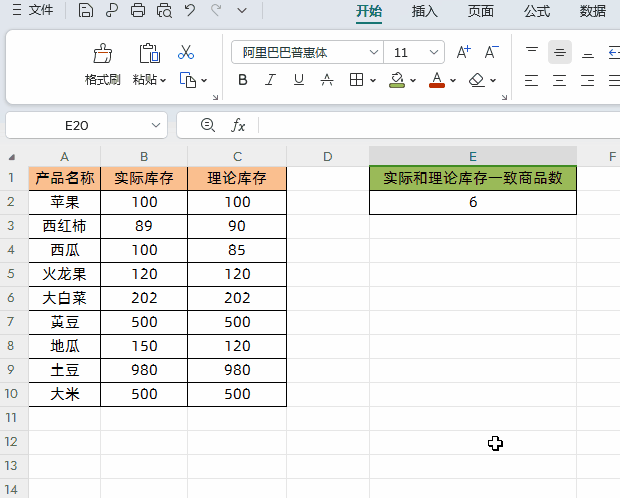Apply the green fill color
Screen dimensions: 620x498
coord(397,80)
